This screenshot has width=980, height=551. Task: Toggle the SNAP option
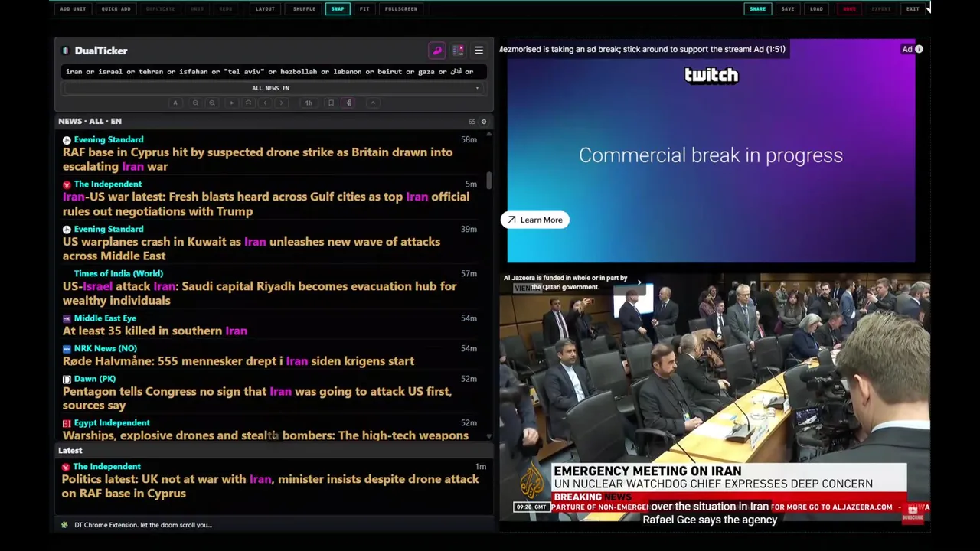(338, 9)
